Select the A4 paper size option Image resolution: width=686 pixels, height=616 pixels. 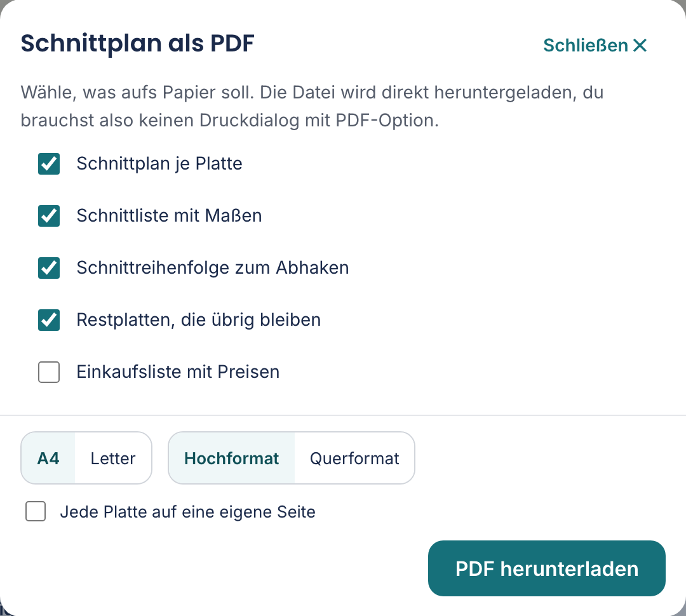48,458
